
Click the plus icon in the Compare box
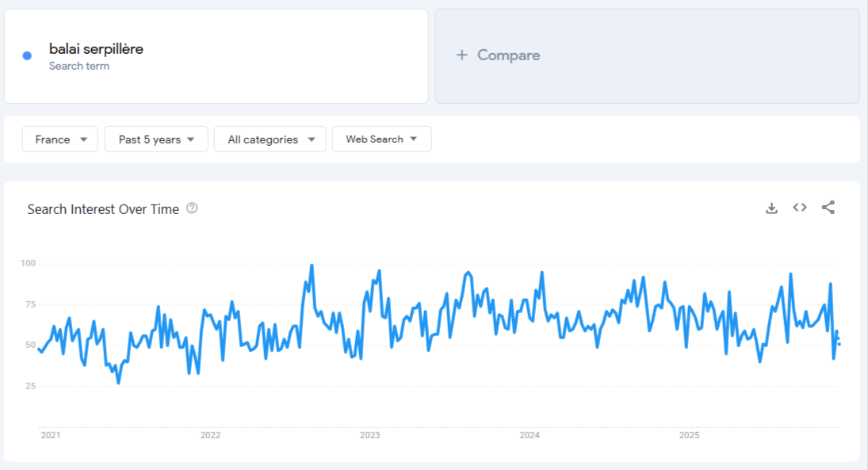[x=460, y=55]
